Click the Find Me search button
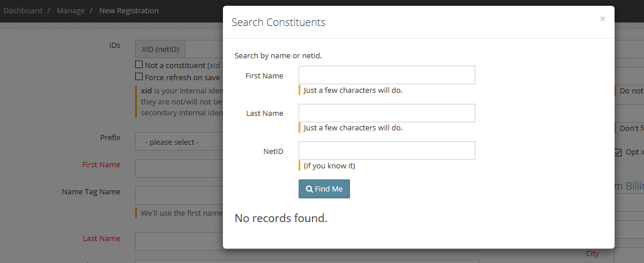The image size is (644, 263). (x=324, y=189)
